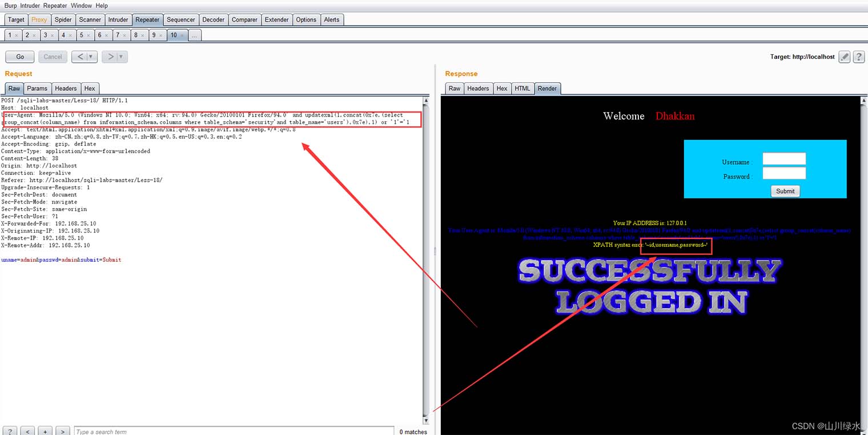Open a new repeater tab with '...'
The height and width of the screenshot is (435, 868).
(194, 35)
